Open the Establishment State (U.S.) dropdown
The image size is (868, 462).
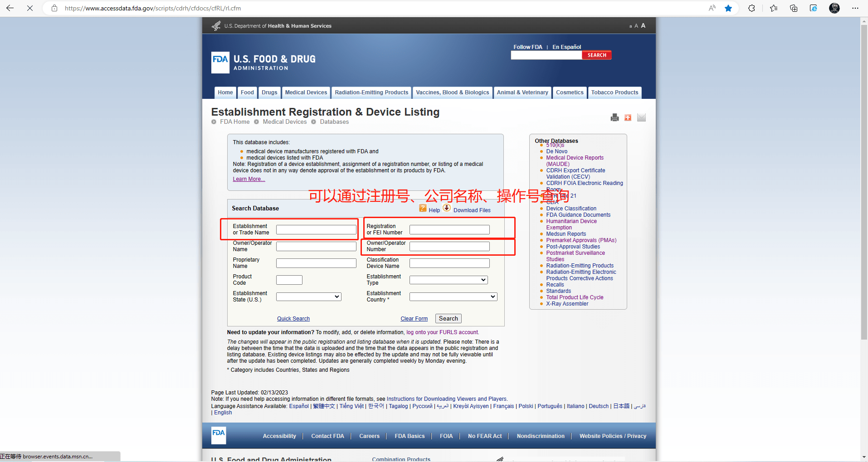click(x=308, y=297)
